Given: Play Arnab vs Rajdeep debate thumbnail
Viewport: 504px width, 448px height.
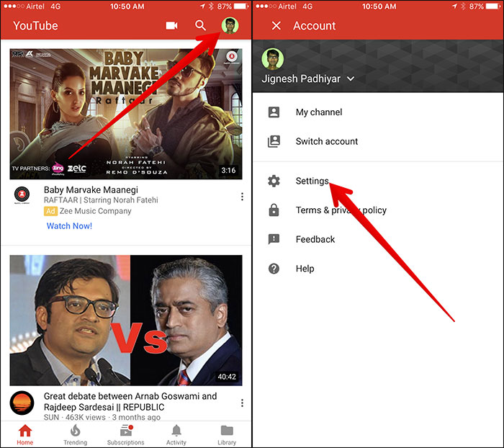Looking at the screenshot, I should [x=126, y=321].
